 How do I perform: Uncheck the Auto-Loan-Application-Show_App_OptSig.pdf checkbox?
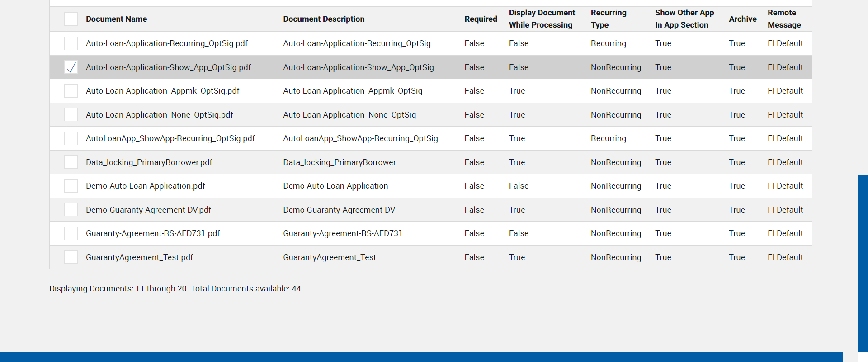[71, 67]
